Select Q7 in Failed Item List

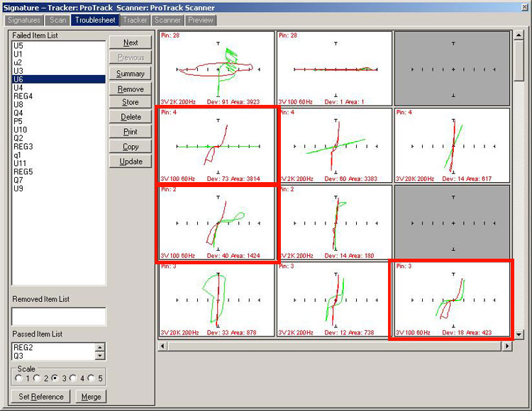click(59, 180)
